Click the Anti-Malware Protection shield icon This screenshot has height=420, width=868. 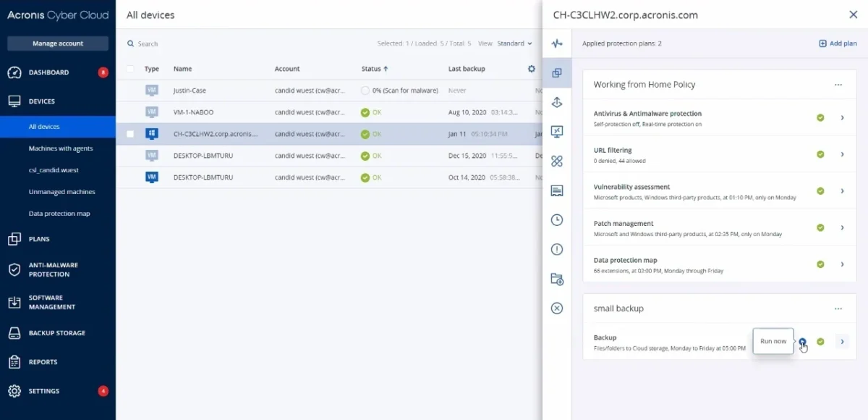click(x=14, y=269)
